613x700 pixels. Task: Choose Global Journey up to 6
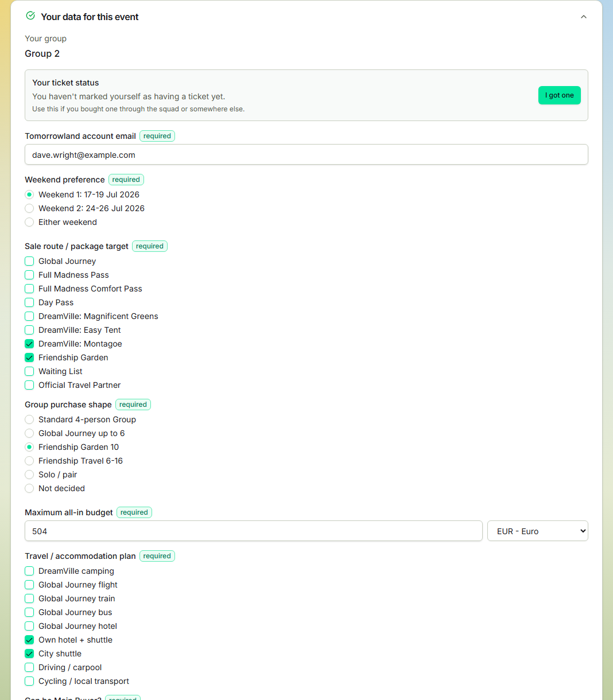point(29,433)
